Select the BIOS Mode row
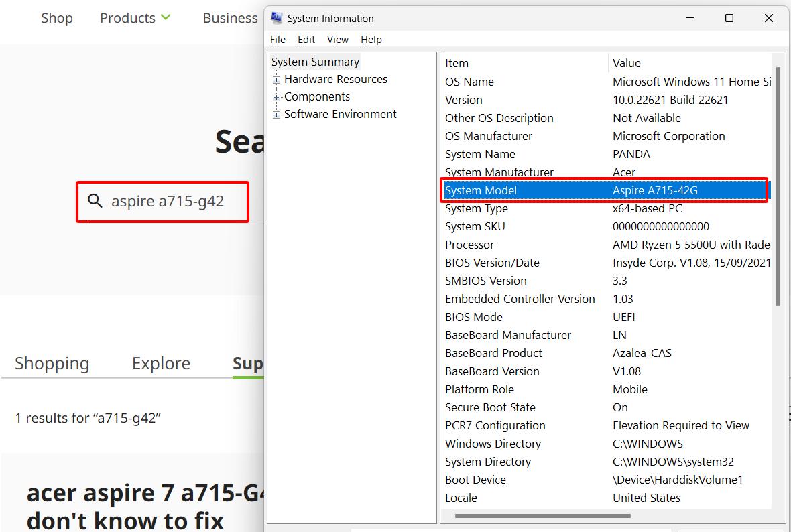Screen dimensions: 791x532 (607, 317)
